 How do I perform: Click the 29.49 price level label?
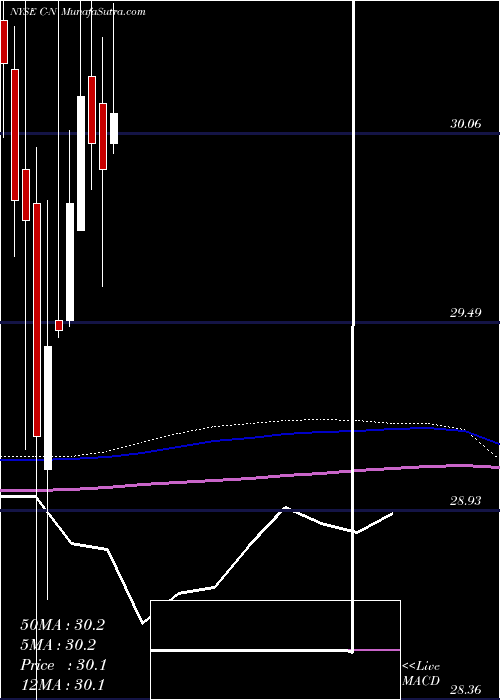(465, 312)
